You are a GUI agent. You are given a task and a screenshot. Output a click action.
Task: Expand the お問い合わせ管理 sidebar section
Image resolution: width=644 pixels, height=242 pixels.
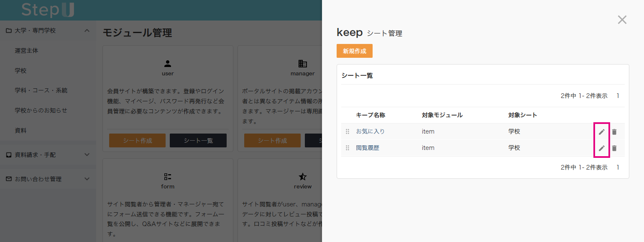click(87, 179)
